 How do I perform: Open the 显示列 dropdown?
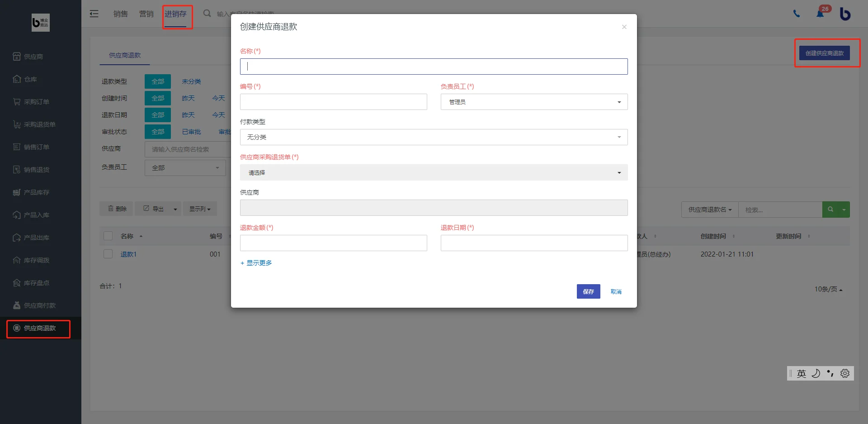pyautogui.click(x=200, y=209)
